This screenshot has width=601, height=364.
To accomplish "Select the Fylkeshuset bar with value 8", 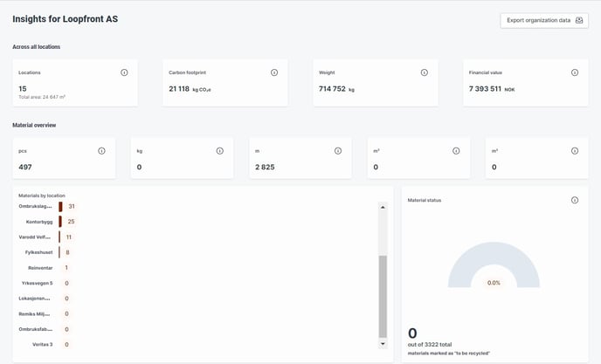I will [x=59, y=252].
